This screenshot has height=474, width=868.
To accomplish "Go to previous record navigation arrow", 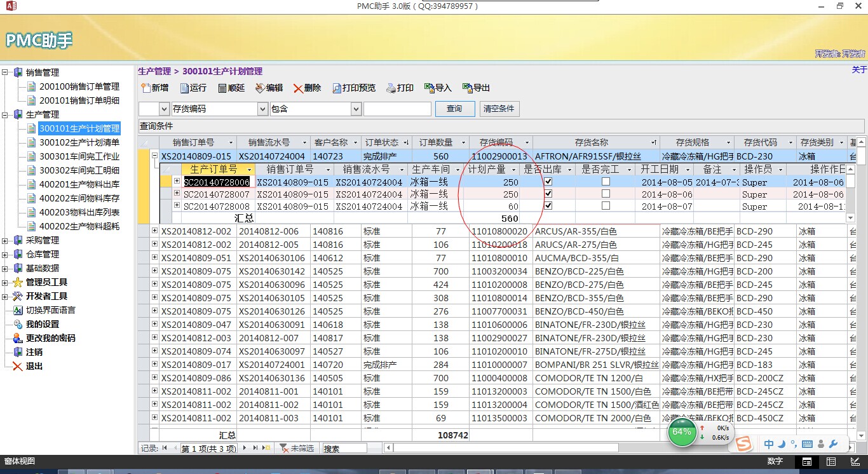I will pyautogui.click(x=174, y=448).
